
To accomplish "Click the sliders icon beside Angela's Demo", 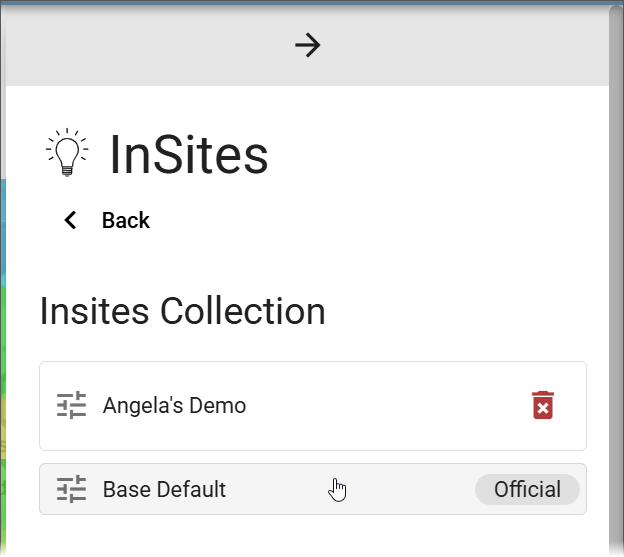I will pyautogui.click(x=71, y=405).
